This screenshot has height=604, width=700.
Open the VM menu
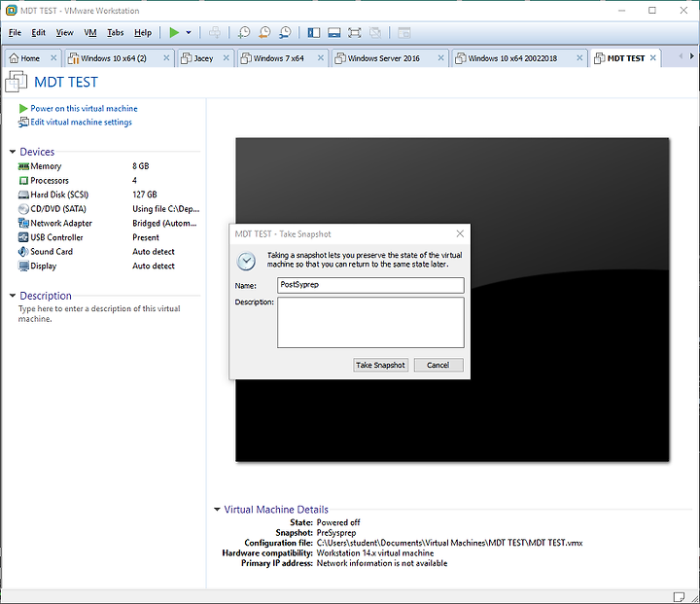[x=90, y=33]
